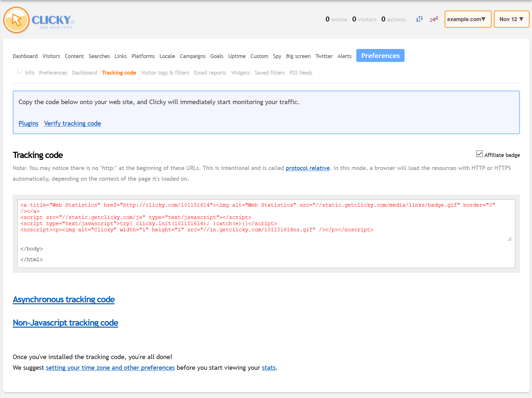532x398 pixels.
Task: Switch to the Dashboard main tab
Action: [x=25, y=56]
